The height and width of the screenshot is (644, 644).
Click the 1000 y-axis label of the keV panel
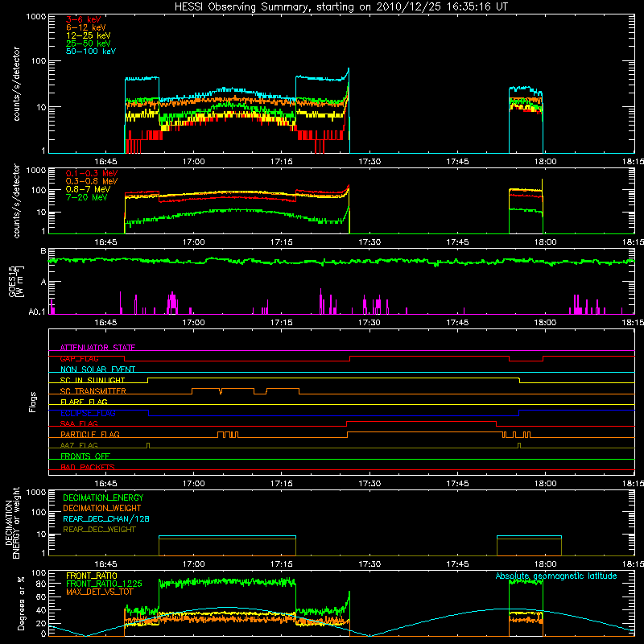[x=36, y=17]
